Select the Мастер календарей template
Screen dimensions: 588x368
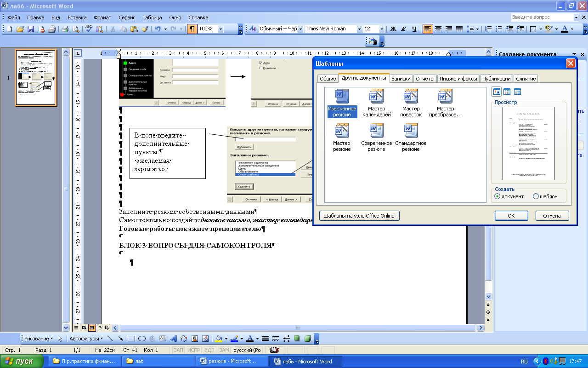[x=376, y=103]
